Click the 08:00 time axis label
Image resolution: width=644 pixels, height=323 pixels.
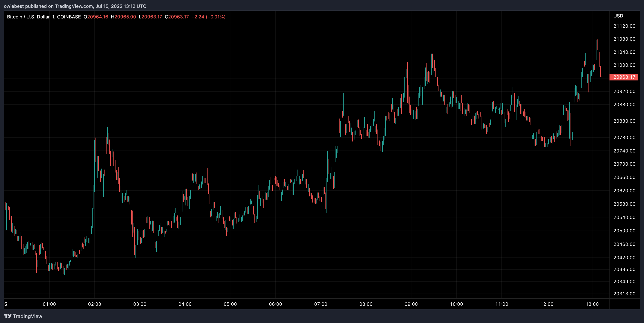(366, 304)
